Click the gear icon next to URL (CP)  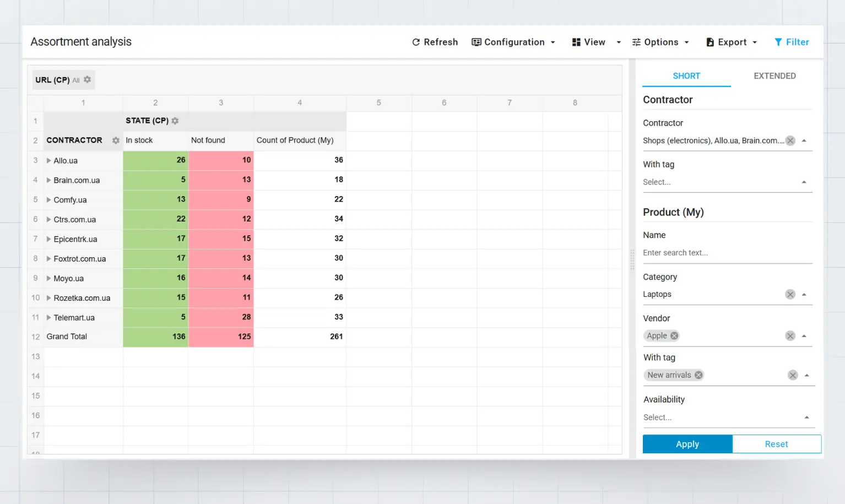coord(87,80)
